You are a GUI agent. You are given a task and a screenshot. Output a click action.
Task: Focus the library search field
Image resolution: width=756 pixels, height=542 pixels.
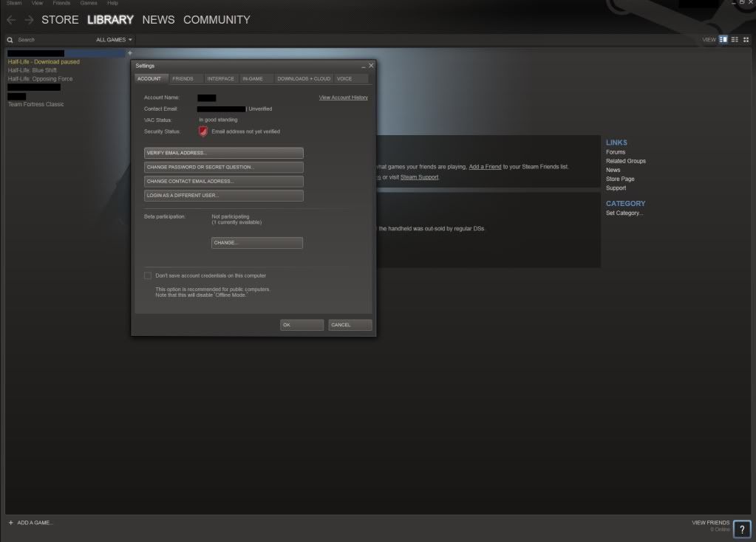pos(54,40)
